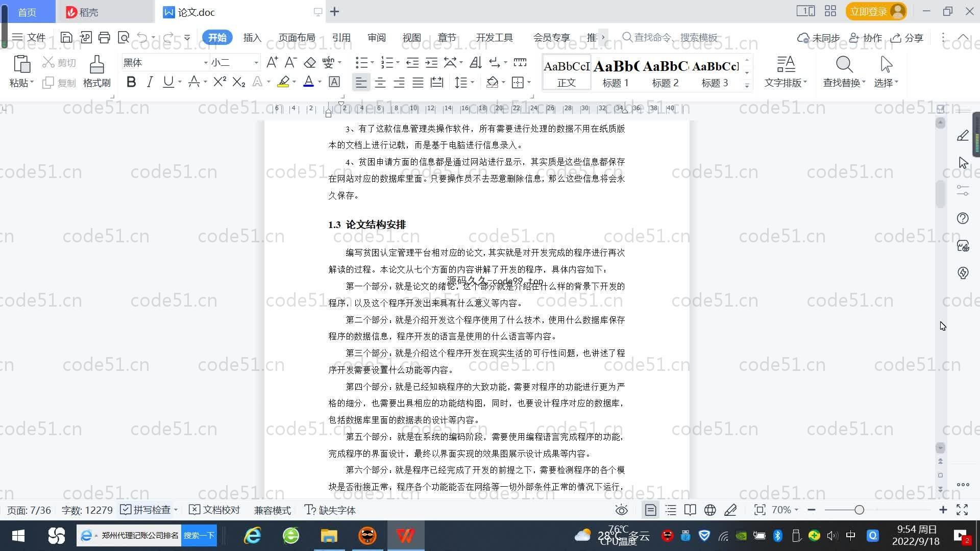
Task: Clear formatting with eraser icon
Action: coord(310,62)
